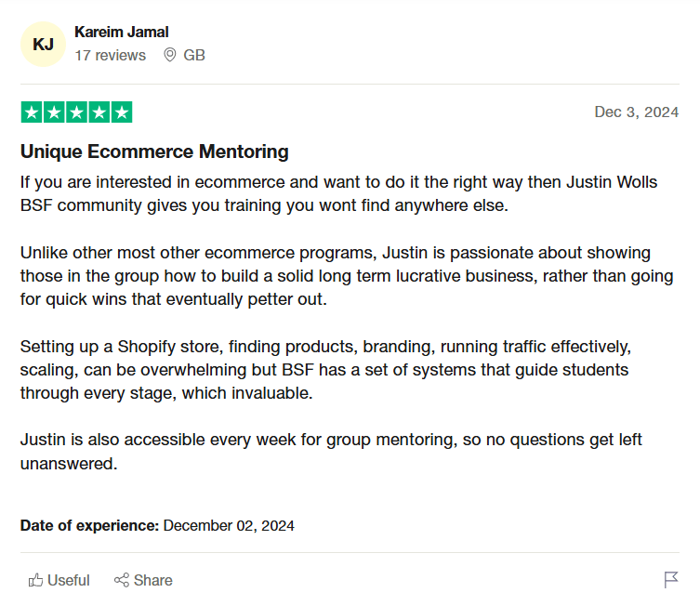Click the GB country label
Viewport: 700px width, 606px height.
(x=194, y=56)
